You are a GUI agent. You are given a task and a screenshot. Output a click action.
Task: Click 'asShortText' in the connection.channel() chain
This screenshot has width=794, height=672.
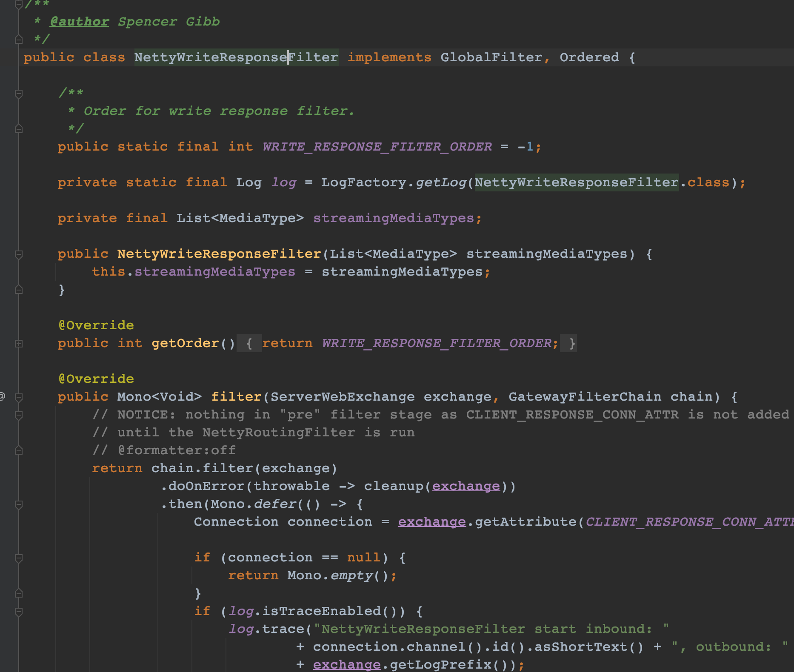[581, 647]
